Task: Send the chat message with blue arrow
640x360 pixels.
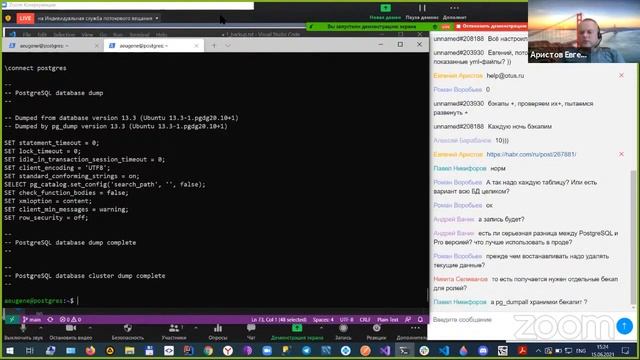Action: 624,326
